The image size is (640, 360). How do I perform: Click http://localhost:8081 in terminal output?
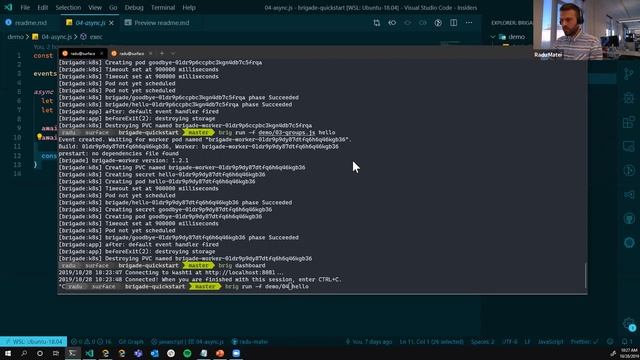pyautogui.click(x=240, y=273)
